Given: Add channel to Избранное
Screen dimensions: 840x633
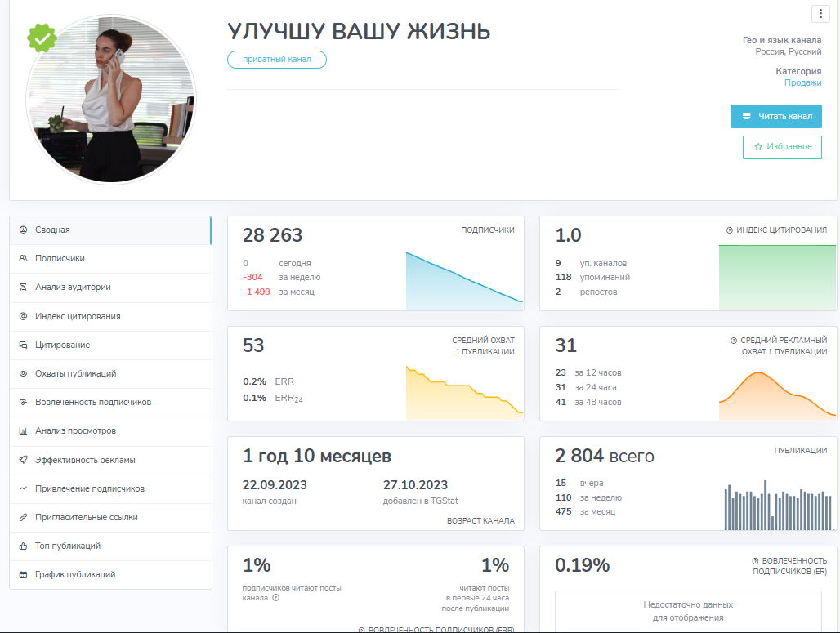Looking at the screenshot, I should [x=782, y=147].
